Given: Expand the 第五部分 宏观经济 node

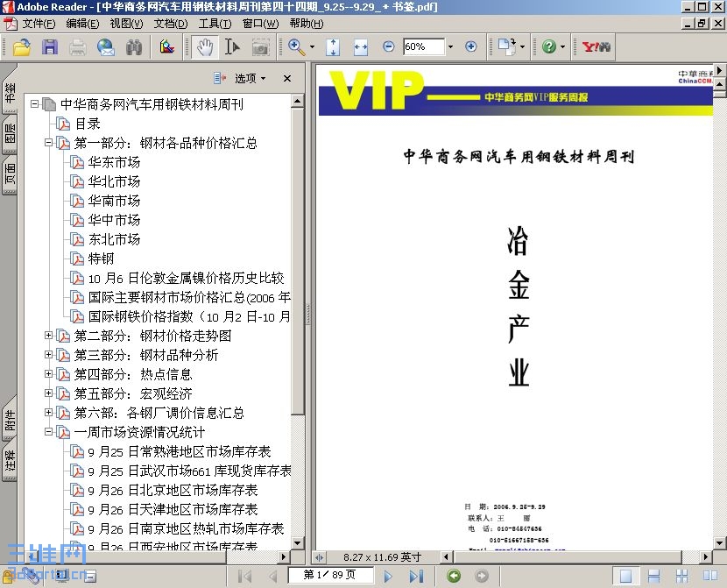Looking at the screenshot, I should coord(48,393).
